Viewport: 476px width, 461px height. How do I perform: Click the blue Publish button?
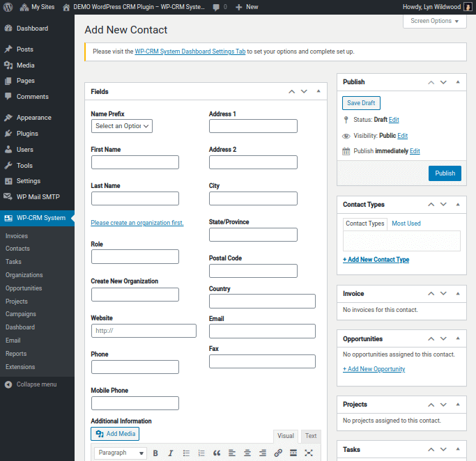(x=445, y=173)
